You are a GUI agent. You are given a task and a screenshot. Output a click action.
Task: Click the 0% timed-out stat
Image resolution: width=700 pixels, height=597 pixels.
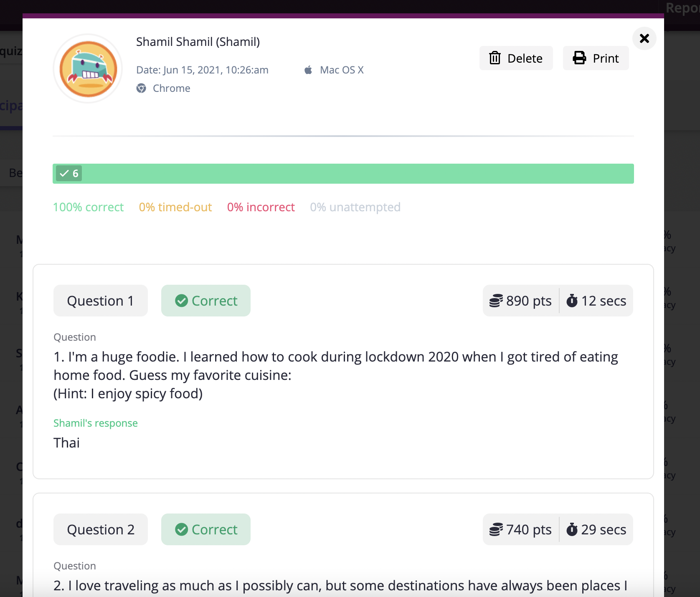[x=175, y=207]
